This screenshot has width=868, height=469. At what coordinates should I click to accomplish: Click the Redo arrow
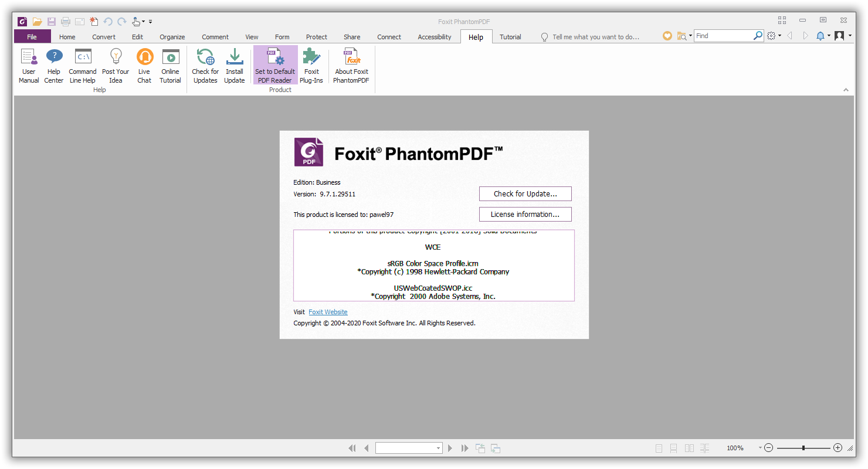pos(122,22)
